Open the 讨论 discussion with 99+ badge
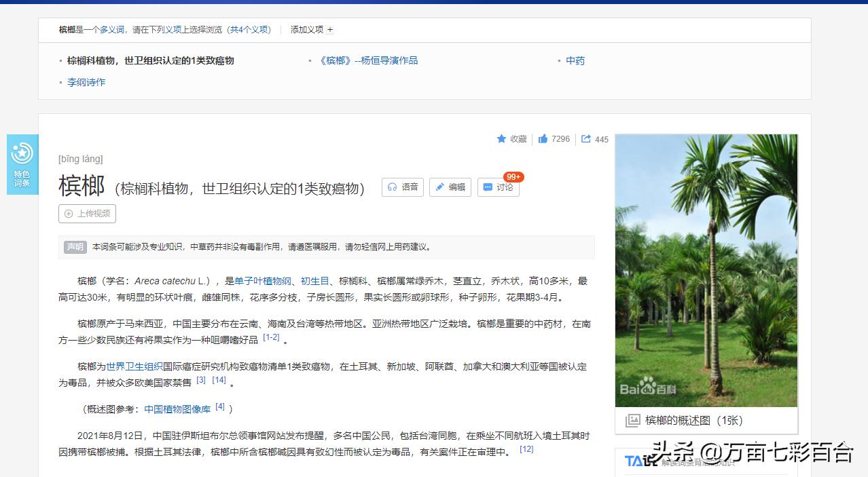The height and width of the screenshot is (477, 868). 498,188
